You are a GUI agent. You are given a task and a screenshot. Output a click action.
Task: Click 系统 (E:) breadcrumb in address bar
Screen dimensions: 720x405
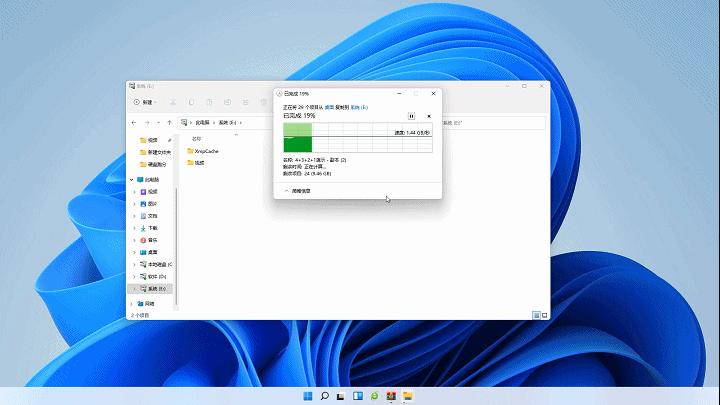tap(227, 123)
